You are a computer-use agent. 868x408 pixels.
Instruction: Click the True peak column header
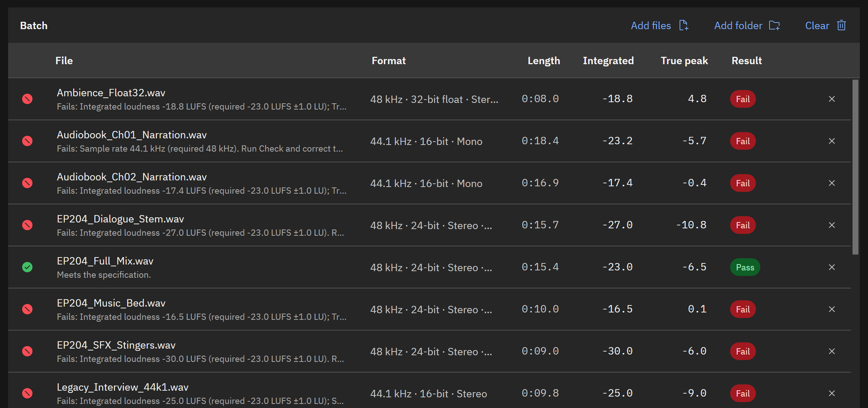[x=684, y=61]
